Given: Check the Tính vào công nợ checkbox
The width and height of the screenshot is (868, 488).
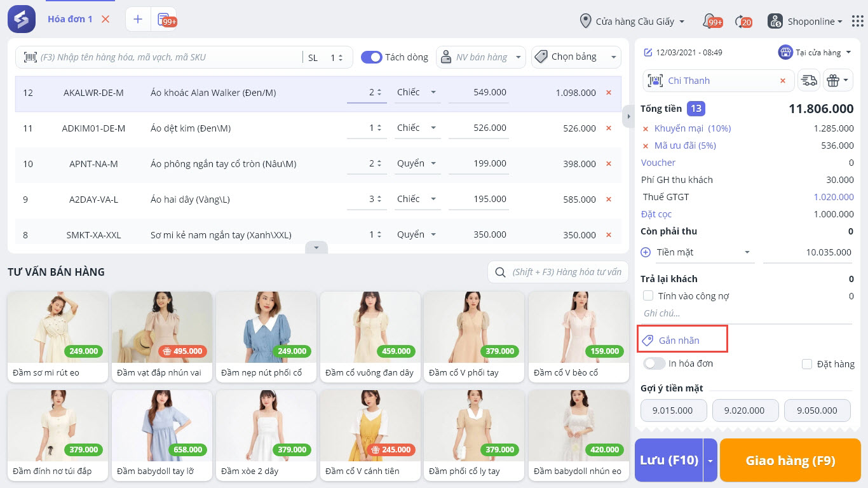Looking at the screenshot, I should [648, 295].
